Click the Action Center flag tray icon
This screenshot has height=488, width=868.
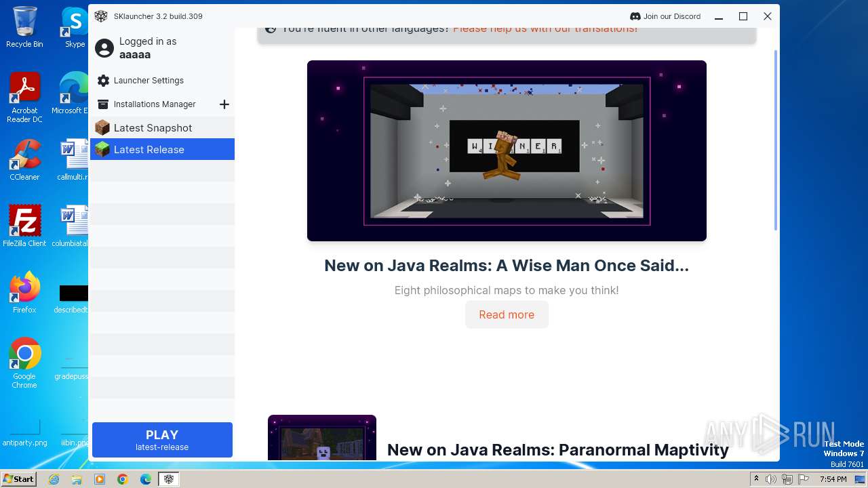803,479
